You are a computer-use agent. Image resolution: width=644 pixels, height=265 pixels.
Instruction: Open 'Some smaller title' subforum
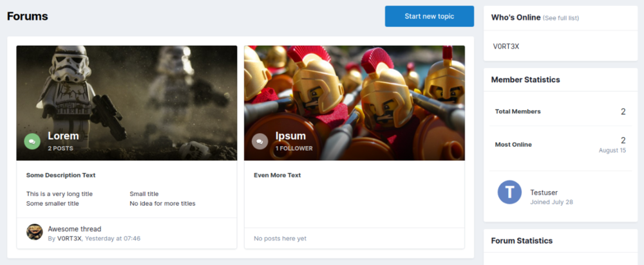click(x=52, y=203)
